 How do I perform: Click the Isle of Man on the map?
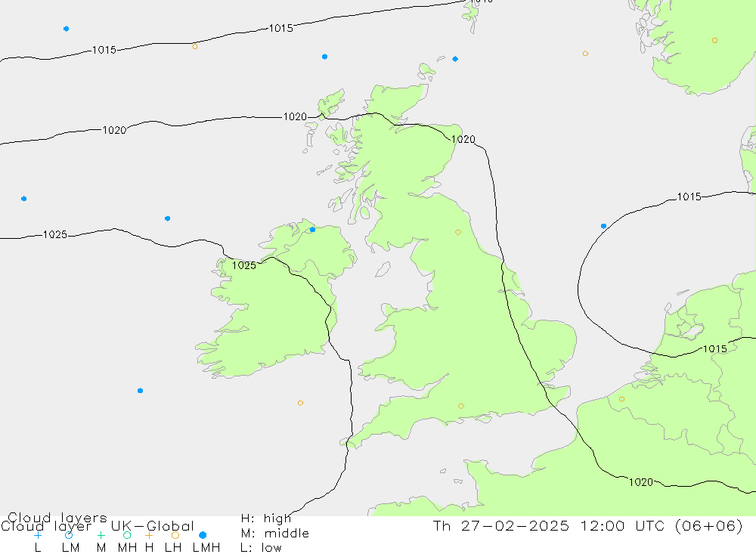point(383,269)
